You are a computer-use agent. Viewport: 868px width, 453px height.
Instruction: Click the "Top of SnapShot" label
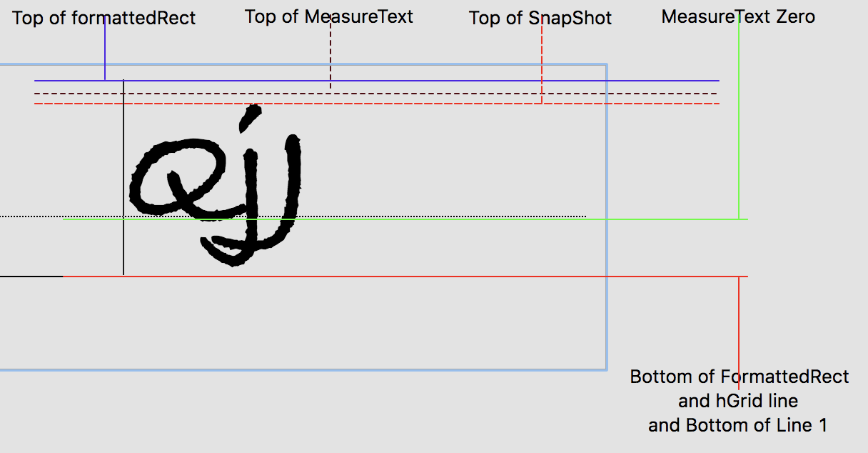coord(540,18)
